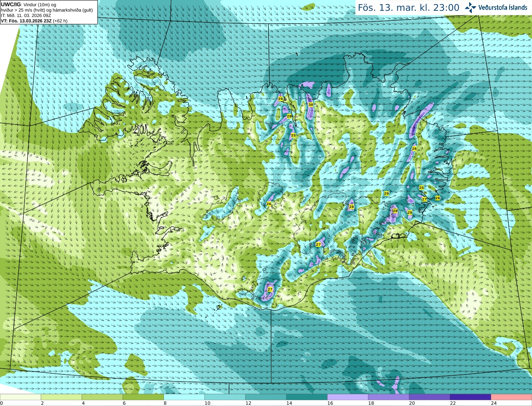Click the UWC/IG Vindur (10m) header line
This screenshot has width=532, height=406.
(28, 4)
